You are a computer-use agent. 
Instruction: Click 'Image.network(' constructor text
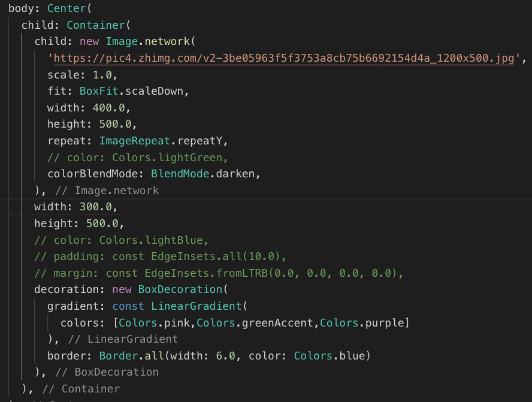150,41
